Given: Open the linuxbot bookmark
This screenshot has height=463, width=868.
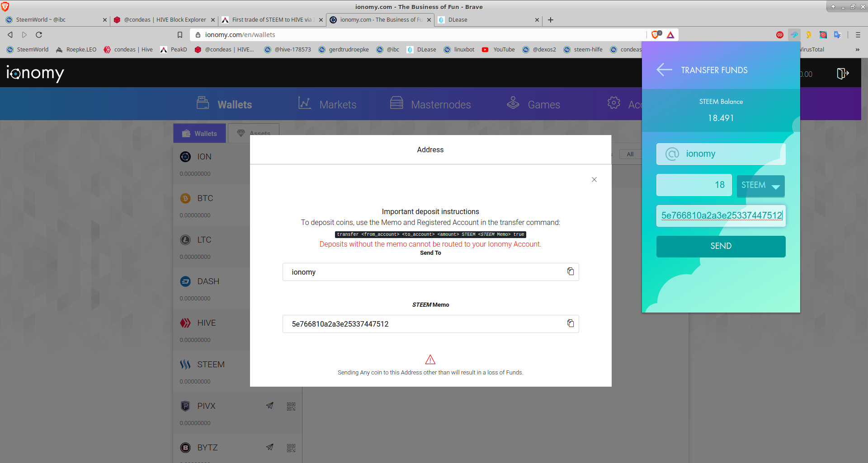Looking at the screenshot, I should 459,50.
